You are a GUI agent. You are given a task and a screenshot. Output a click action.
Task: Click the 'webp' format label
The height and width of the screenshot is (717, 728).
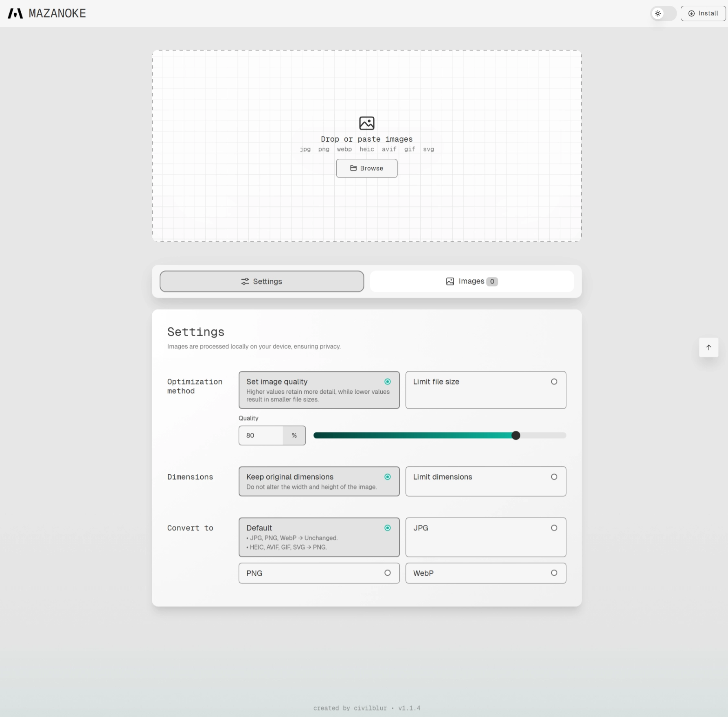[344, 149]
